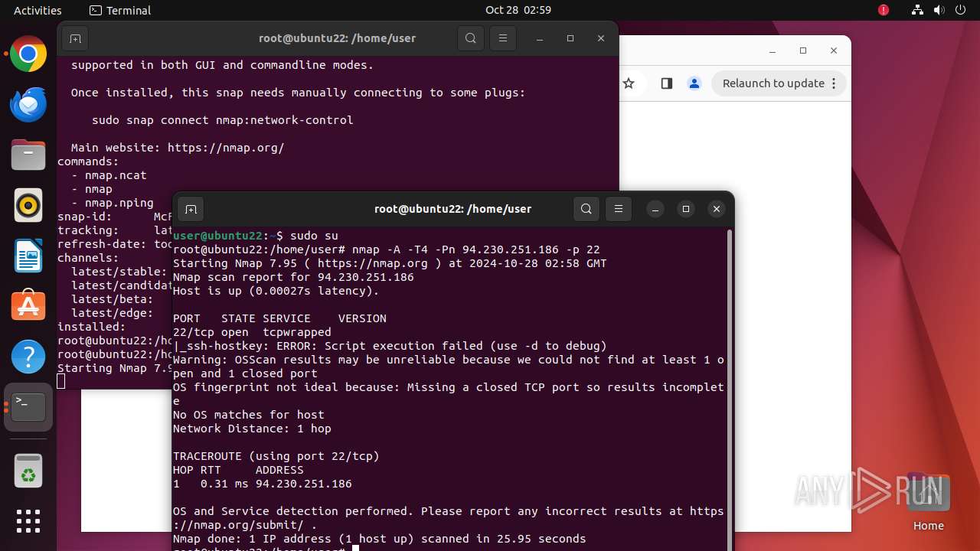Image resolution: width=980 pixels, height=551 pixels.
Task: Open hamburger menu of front terminal window
Action: (x=619, y=209)
